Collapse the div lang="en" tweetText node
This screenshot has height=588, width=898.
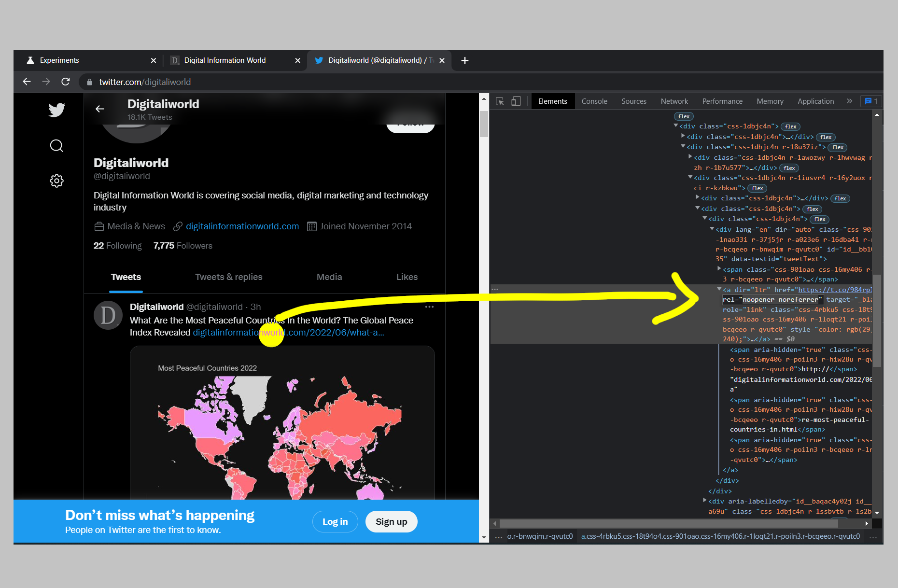click(712, 229)
